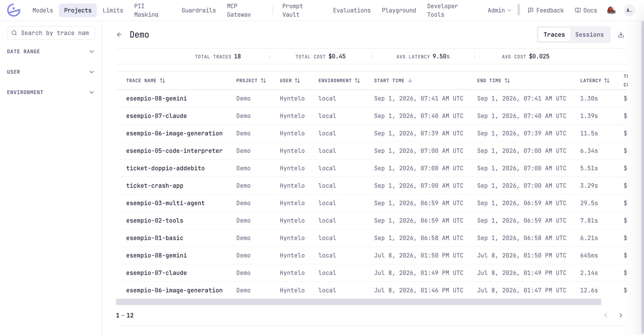Click the 1 – 12 pagination label
The width and height of the screenshot is (644, 335).
[124, 315]
